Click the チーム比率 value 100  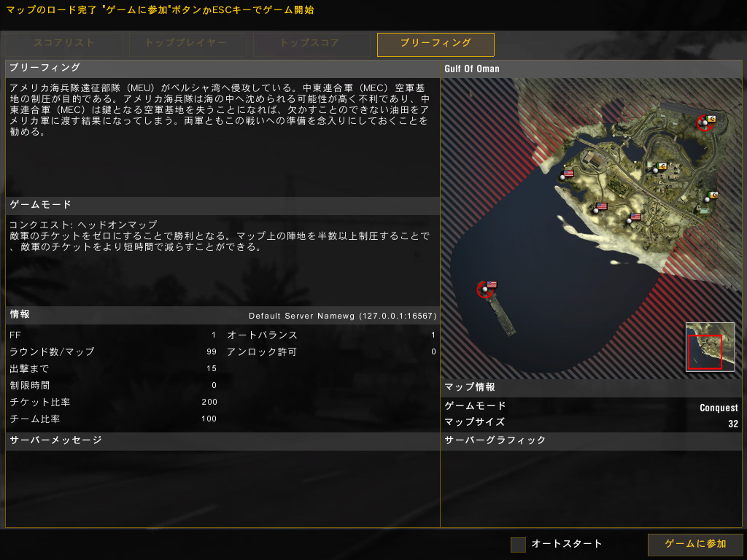pyautogui.click(x=209, y=419)
